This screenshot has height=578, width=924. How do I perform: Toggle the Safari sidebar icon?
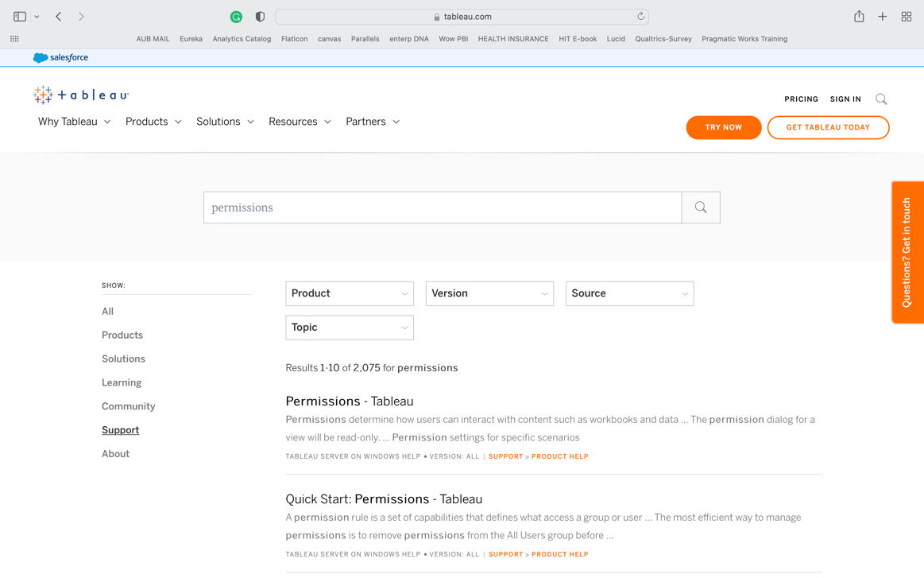19,17
